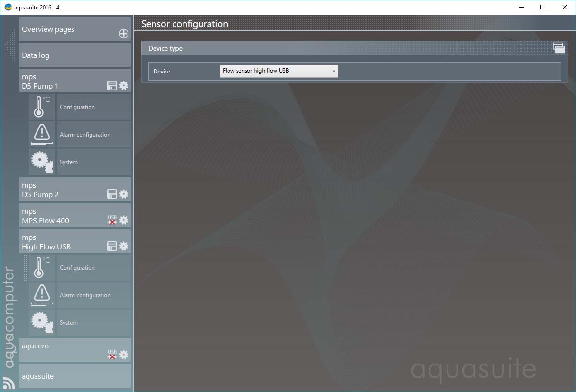Open Configuration under High Flow USB
576x392 pixels.
pyautogui.click(x=94, y=268)
